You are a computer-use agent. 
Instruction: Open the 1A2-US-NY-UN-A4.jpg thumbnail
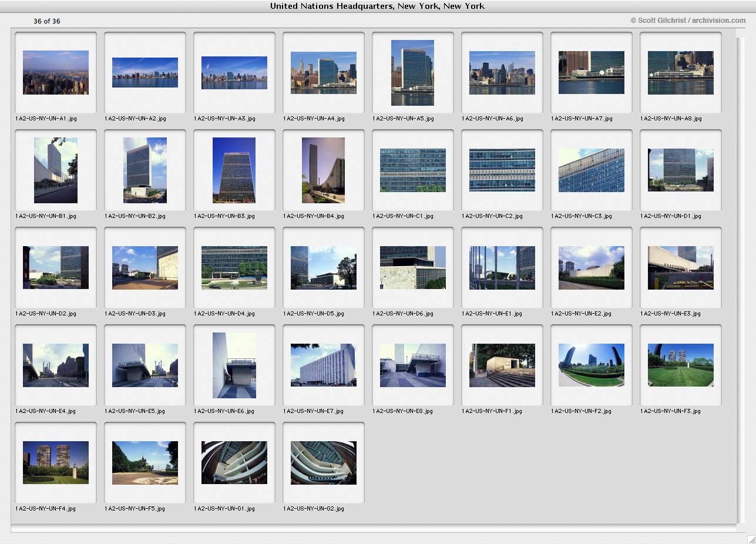click(x=324, y=72)
